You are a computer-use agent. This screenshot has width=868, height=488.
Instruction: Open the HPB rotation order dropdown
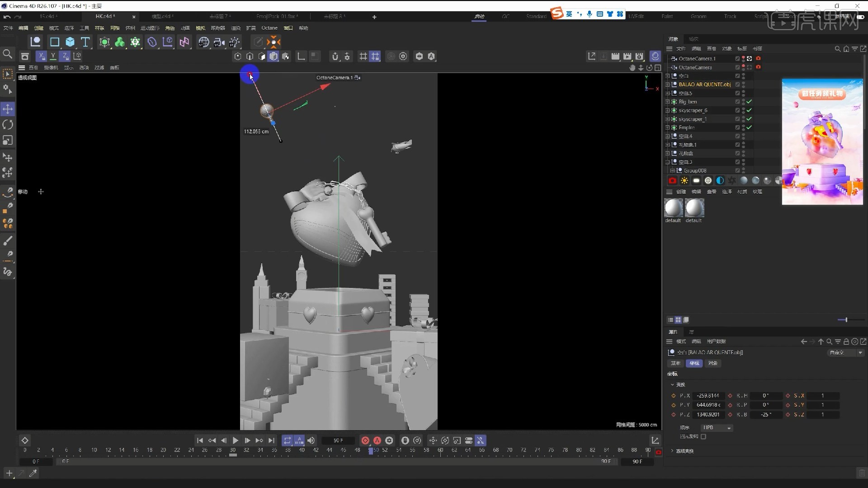click(x=717, y=427)
